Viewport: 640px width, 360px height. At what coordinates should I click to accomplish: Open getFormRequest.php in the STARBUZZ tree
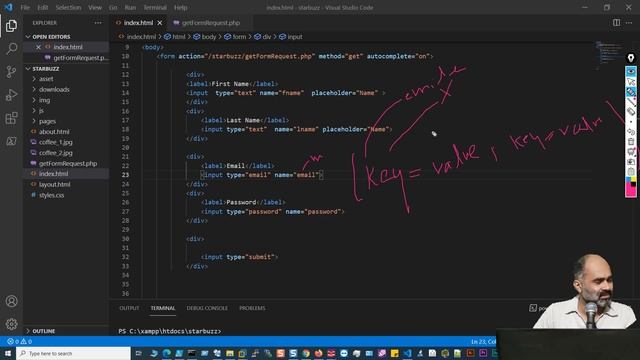coord(68,163)
